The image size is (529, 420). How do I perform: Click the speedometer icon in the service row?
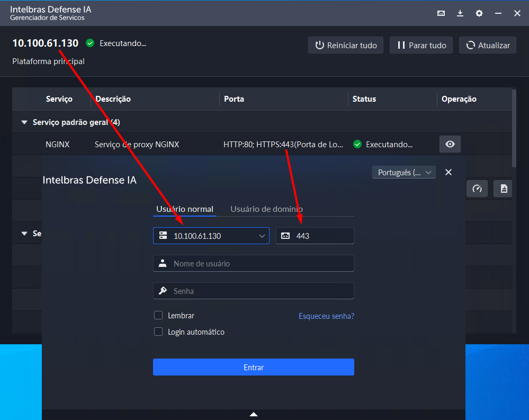[477, 189]
